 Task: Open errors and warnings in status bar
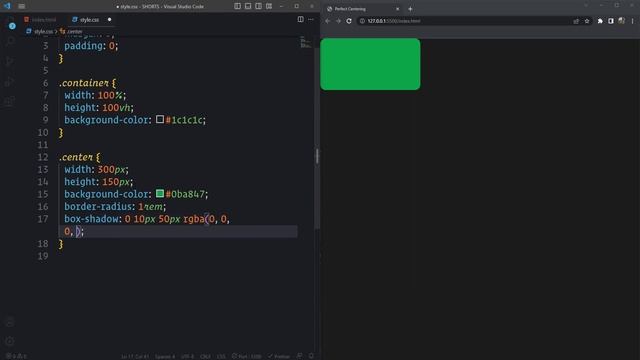[x=16, y=356]
